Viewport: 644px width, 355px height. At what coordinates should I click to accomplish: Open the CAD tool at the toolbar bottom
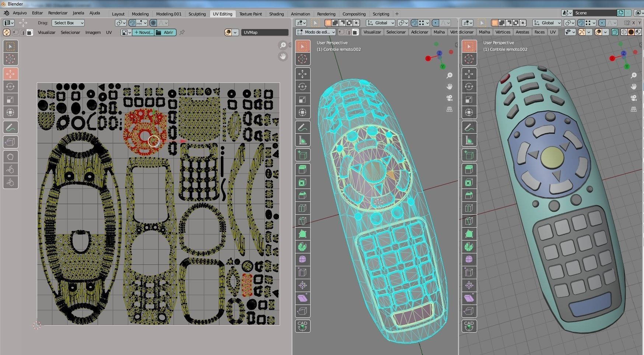302,326
